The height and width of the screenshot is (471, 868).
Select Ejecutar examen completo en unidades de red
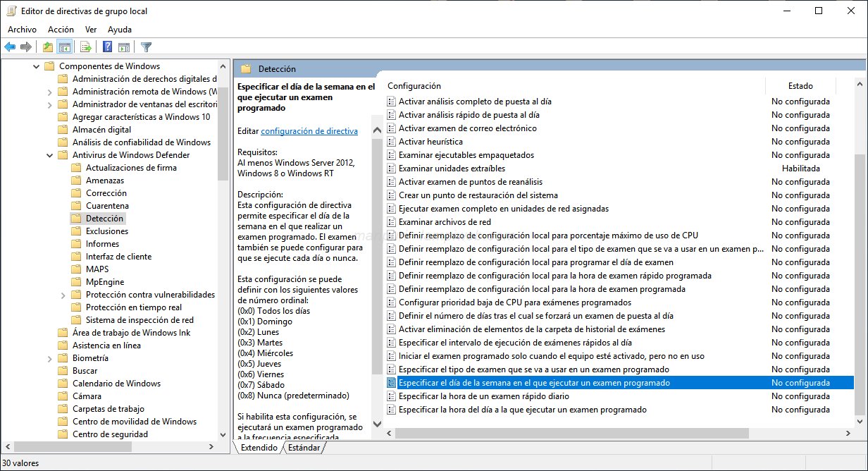pyautogui.click(x=503, y=209)
